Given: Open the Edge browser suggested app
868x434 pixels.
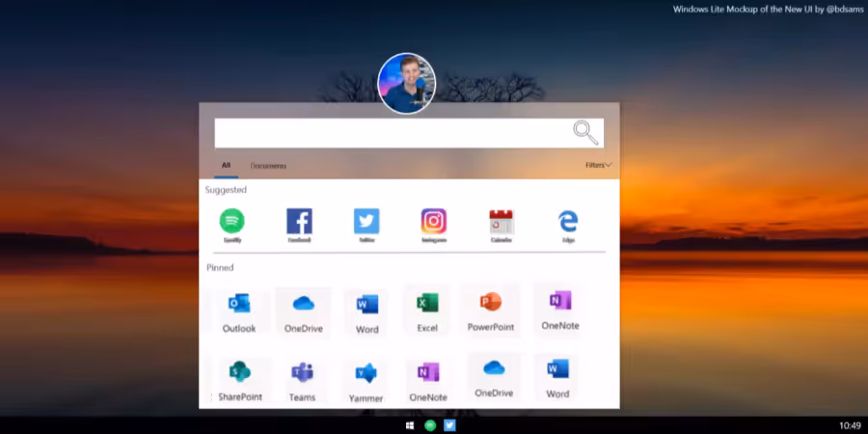Looking at the screenshot, I should (x=568, y=226).
